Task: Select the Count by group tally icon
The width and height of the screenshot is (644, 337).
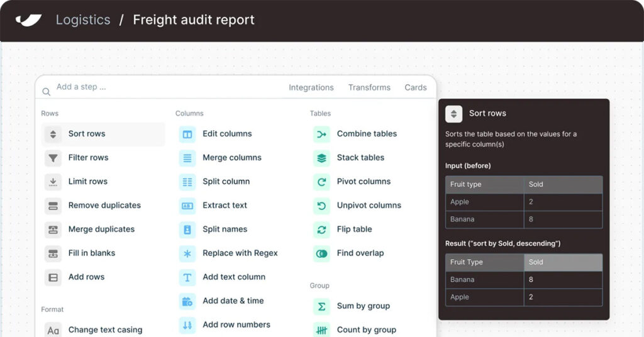Action: [x=321, y=329]
